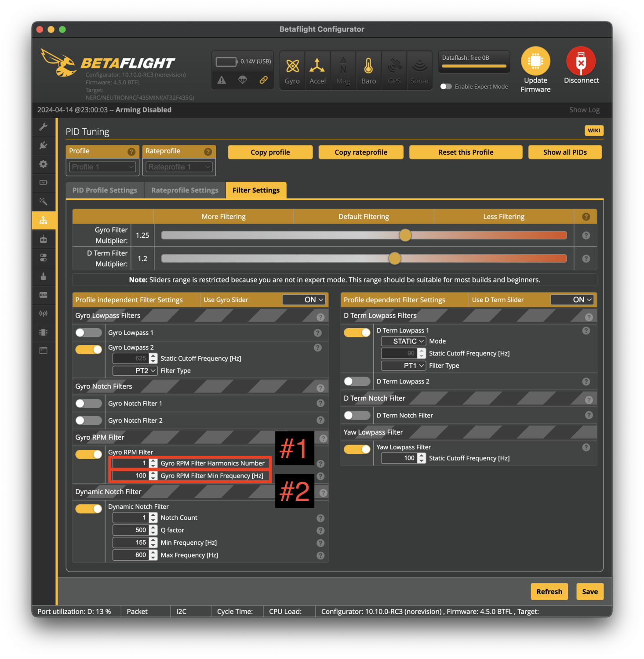Enable Gyro Lowpass 1 switch
This screenshot has height=659, width=644.
pos(88,333)
